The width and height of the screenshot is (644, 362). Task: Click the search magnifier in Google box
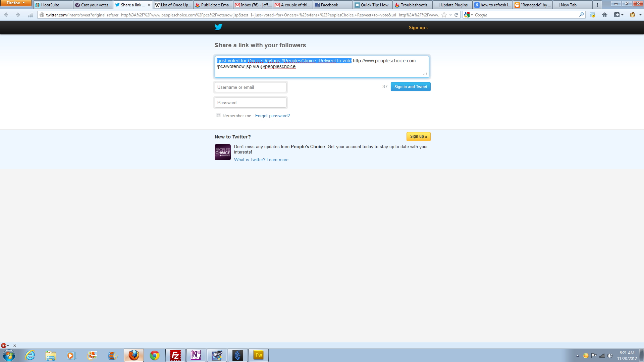click(x=581, y=15)
